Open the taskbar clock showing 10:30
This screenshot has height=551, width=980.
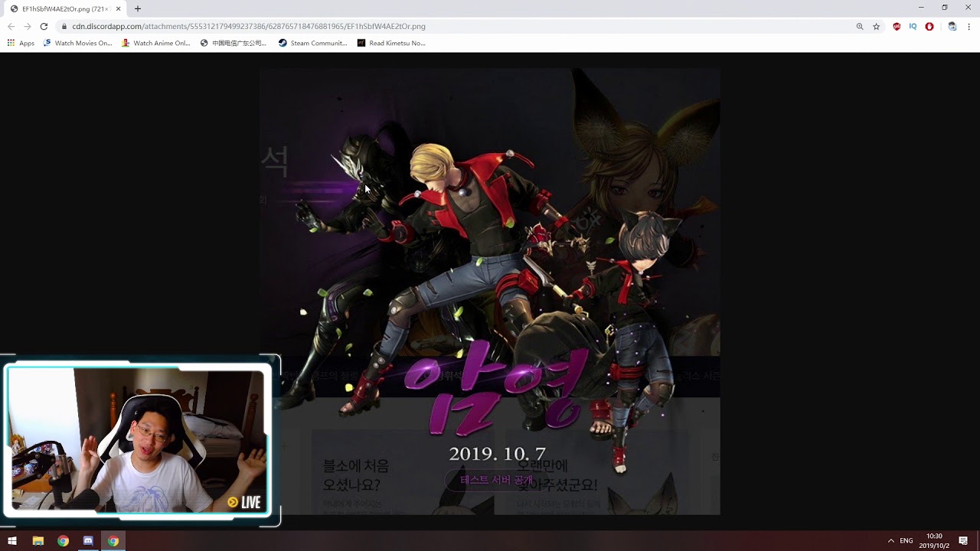(935, 541)
